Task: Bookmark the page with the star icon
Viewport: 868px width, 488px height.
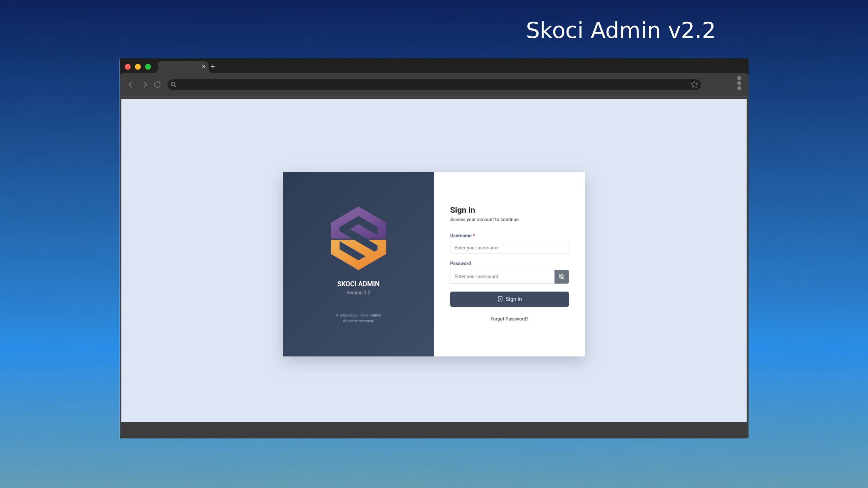Action: (x=694, y=84)
